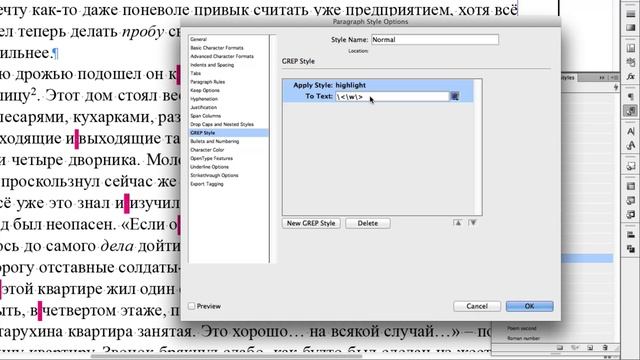Click the clear overrides lightning icon in Styles panel
This screenshot has height=360, width=640.
coord(616,87)
